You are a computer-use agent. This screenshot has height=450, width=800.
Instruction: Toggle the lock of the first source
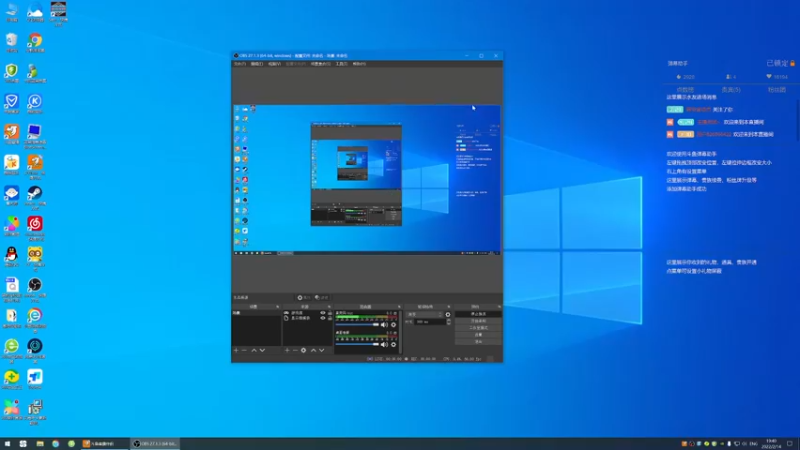(x=330, y=313)
